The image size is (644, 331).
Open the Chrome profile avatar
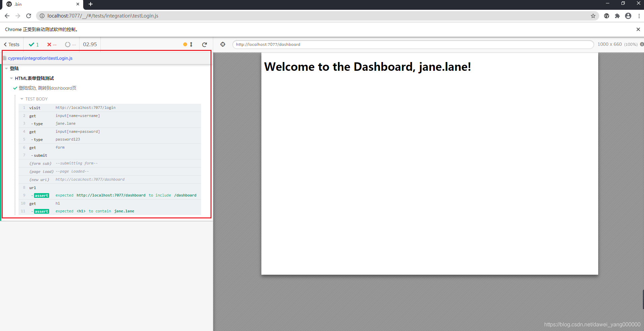(628, 16)
